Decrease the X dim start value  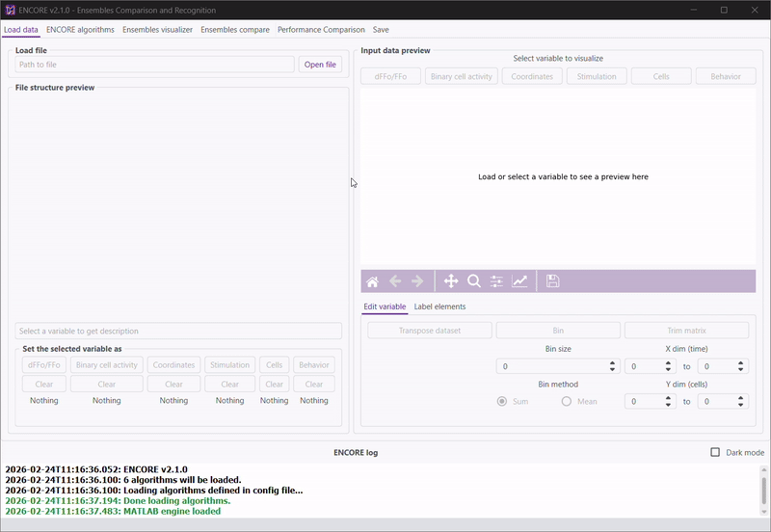[x=668, y=369]
